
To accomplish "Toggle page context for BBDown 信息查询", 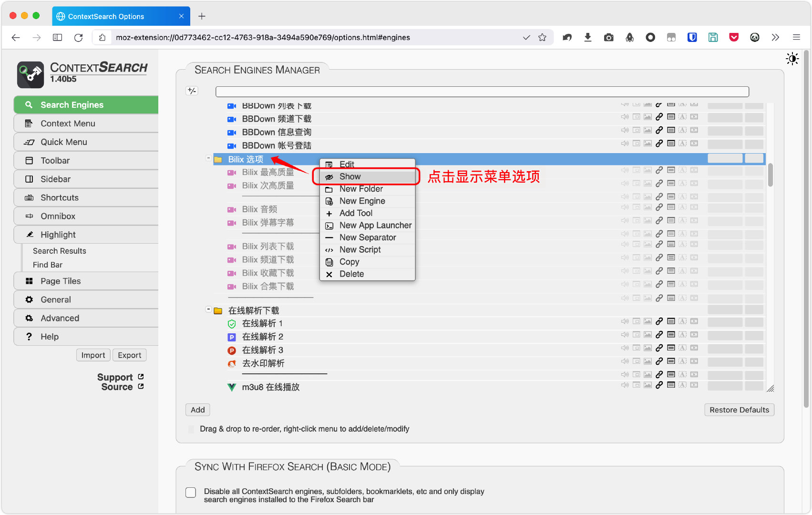I will coord(671,130).
